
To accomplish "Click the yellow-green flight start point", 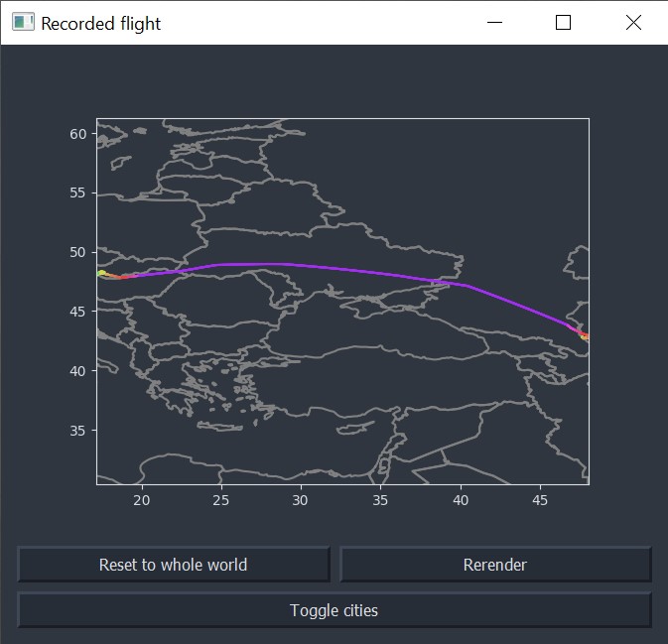I will 101,273.
